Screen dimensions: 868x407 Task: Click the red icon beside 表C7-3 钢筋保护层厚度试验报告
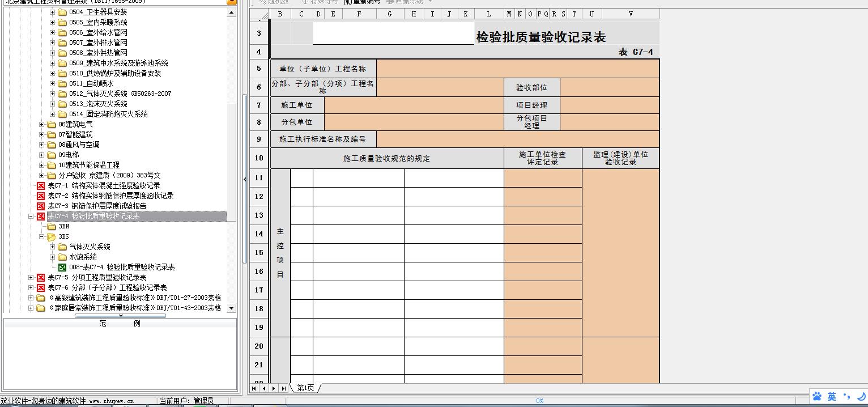[41, 206]
